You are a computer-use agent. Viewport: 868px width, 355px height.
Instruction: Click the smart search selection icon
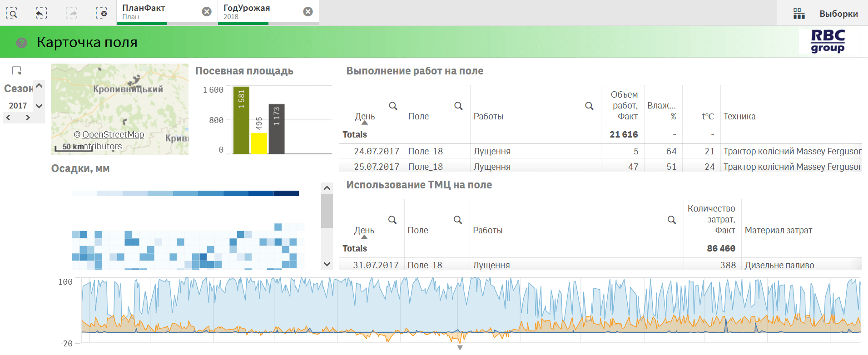[x=11, y=13]
